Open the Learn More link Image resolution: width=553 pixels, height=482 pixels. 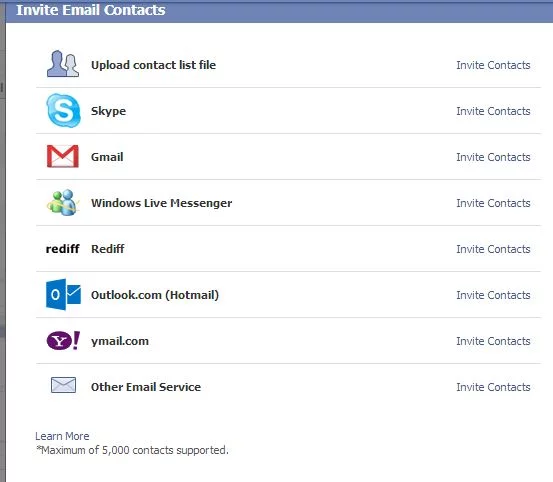[62, 436]
